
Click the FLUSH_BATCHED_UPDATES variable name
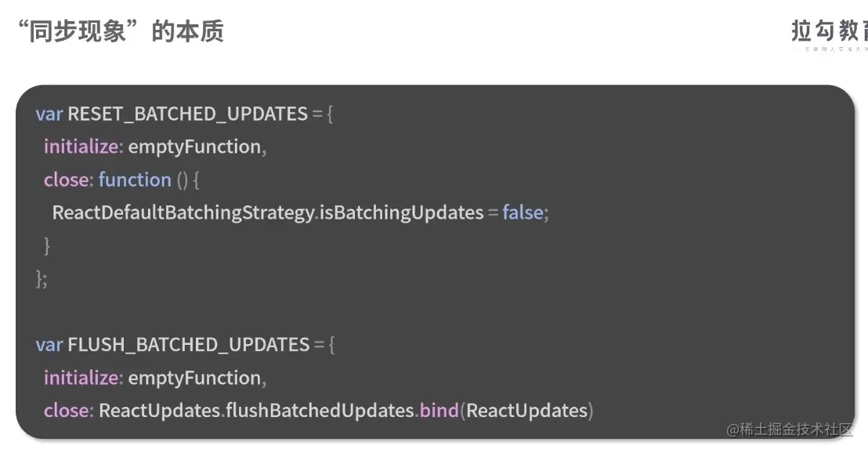coord(188,345)
